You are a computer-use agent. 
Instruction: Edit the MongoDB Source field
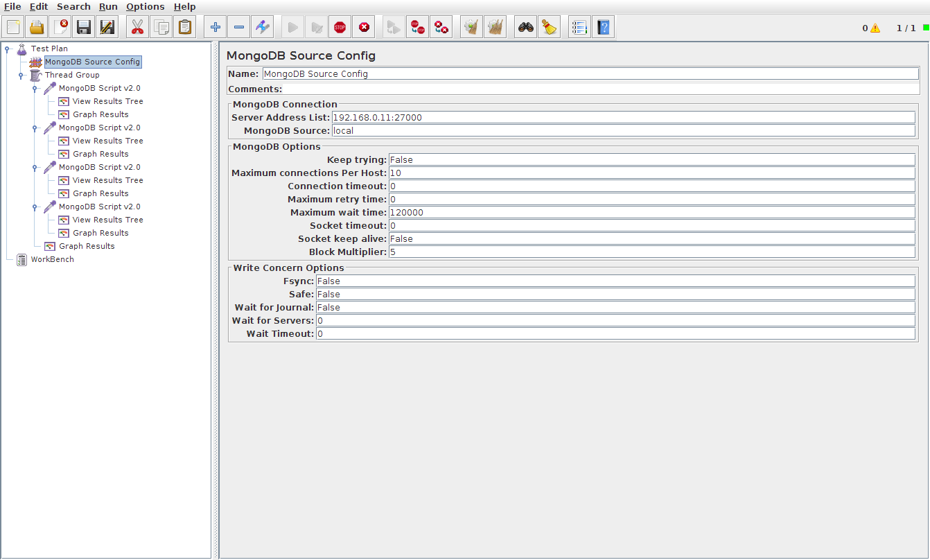click(624, 130)
